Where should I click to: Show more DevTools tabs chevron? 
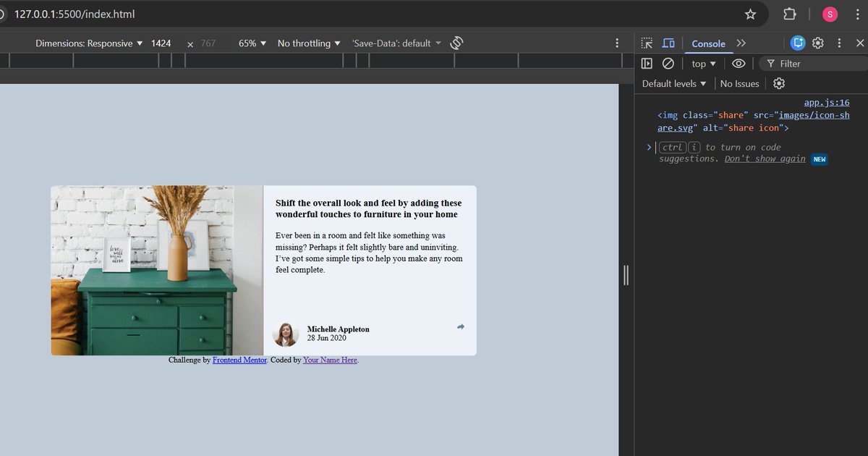[741, 43]
